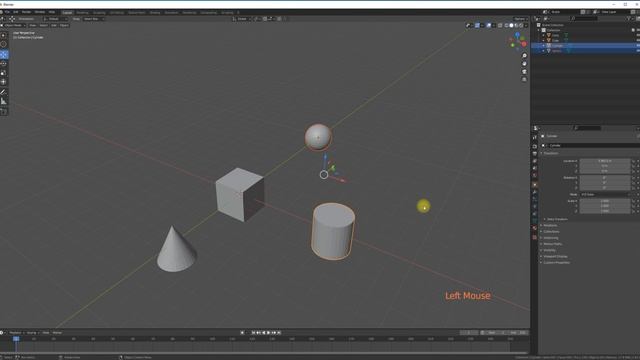Click the Location X value field
Viewport: 640px width, 360px height.
click(605, 161)
